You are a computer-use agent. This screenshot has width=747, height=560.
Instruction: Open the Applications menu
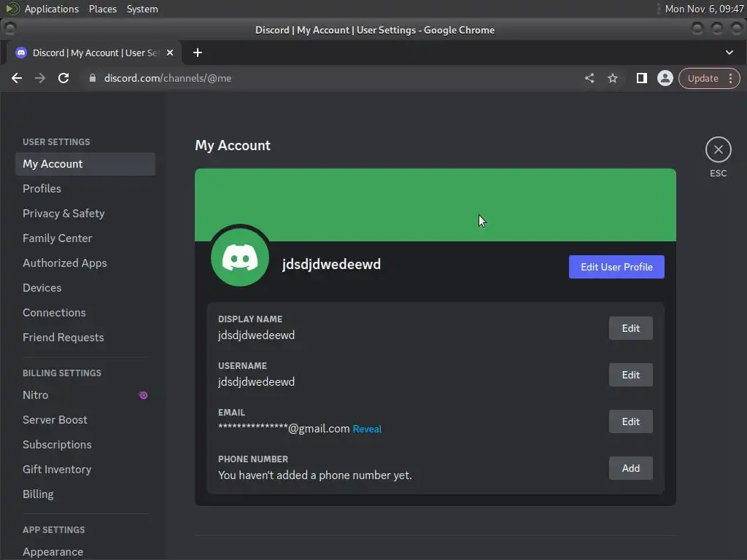[52, 9]
